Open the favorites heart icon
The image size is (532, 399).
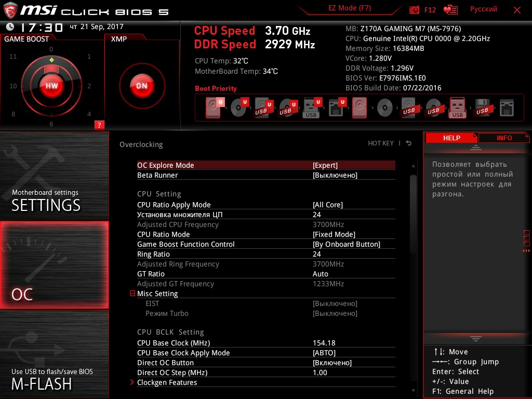[x=450, y=10]
